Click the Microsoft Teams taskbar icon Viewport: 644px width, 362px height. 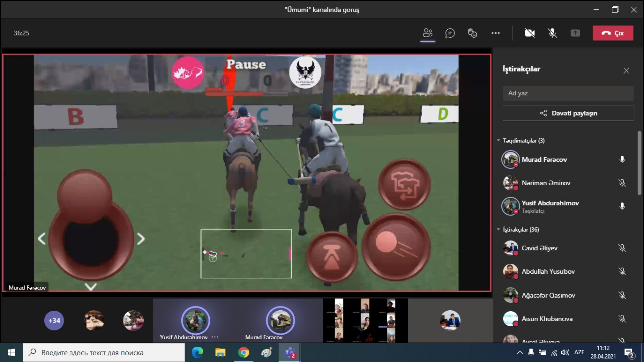pyautogui.click(x=290, y=352)
